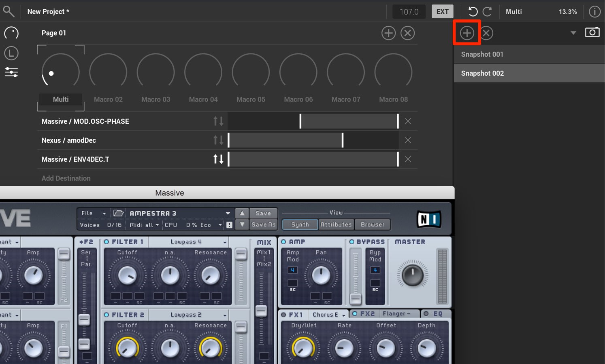The image size is (605, 364).
Task: Switch to the Browser view tab
Action: pos(373,224)
